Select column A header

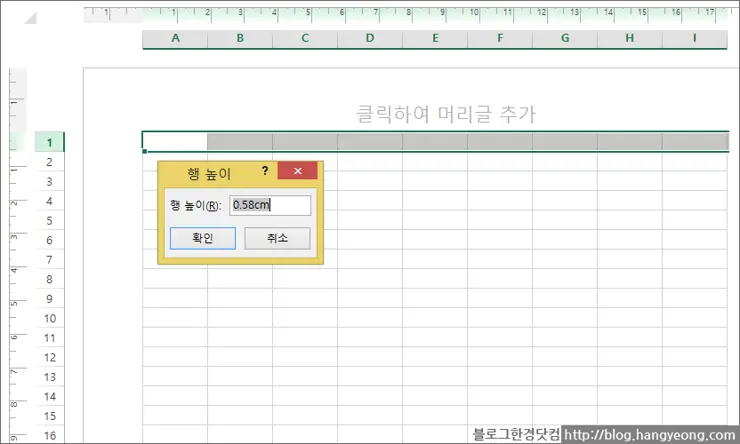tap(175, 39)
